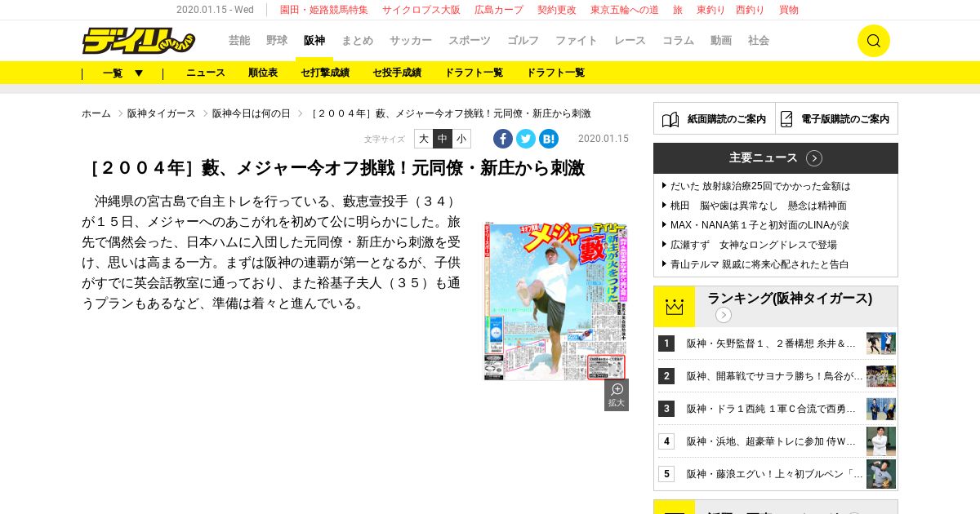Viewport: 980px width, 514px height.
Task: Go to 阪神タイガース breadcrumb
Action: pyautogui.click(x=162, y=113)
